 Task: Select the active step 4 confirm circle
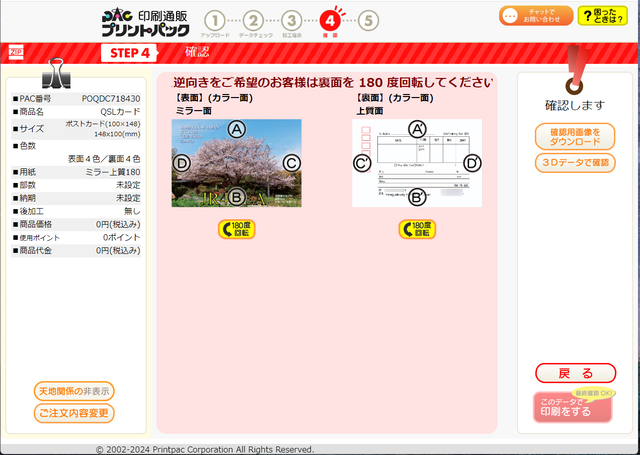330,20
